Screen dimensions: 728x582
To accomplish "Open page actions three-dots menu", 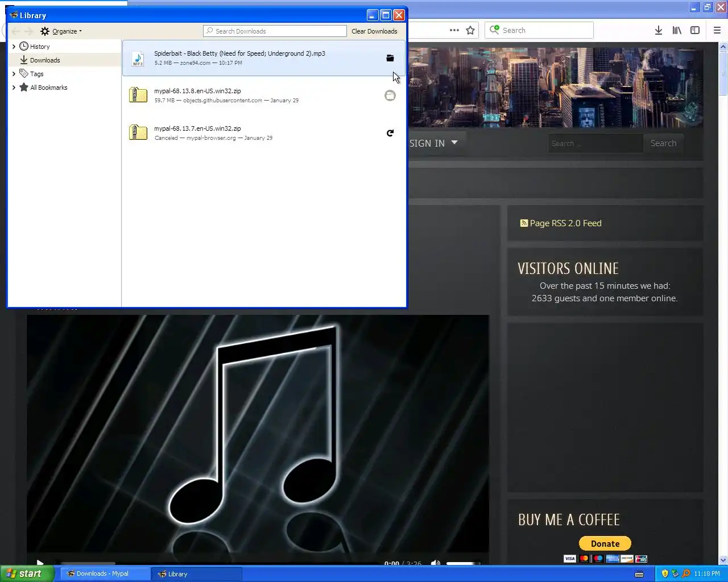I will pyautogui.click(x=454, y=30).
